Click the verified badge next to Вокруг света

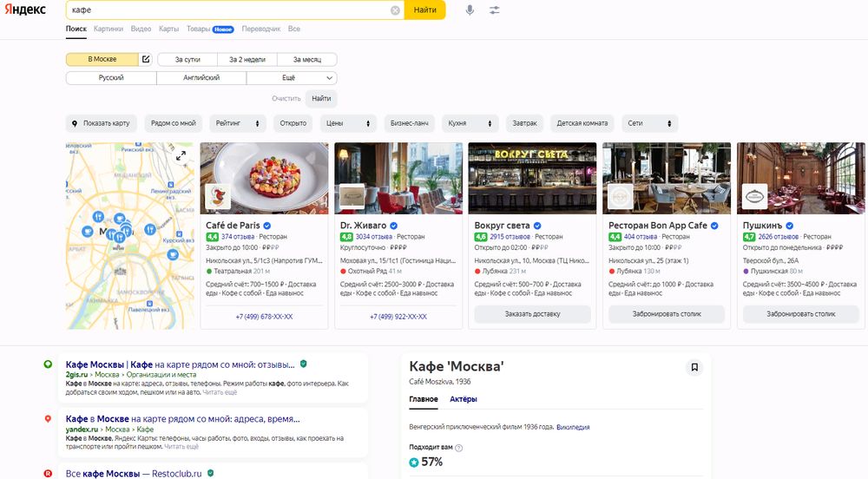[x=537, y=226]
